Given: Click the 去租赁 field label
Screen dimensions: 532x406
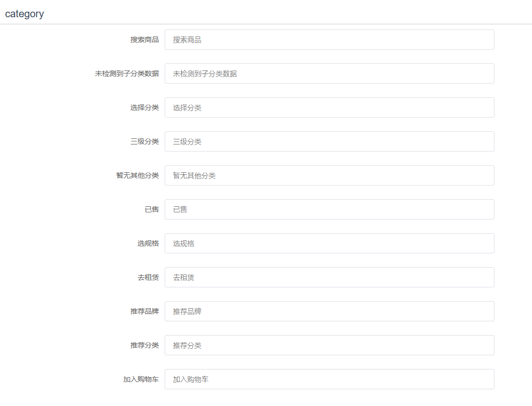Looking at the screenshot, I should (148, 277).
